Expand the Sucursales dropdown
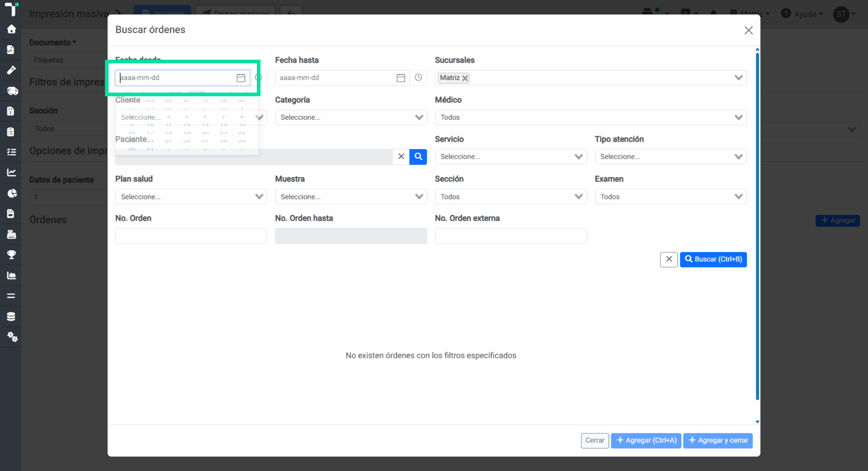The height and width of the screenshot is (471, 868). point(739,78)
